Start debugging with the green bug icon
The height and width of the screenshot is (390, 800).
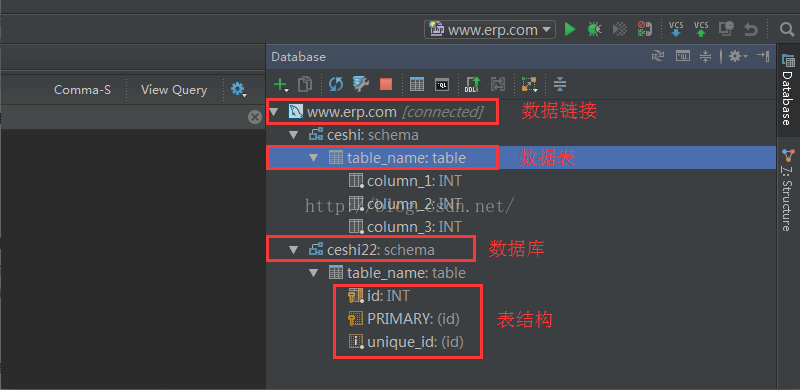click(x=594, y=29)
